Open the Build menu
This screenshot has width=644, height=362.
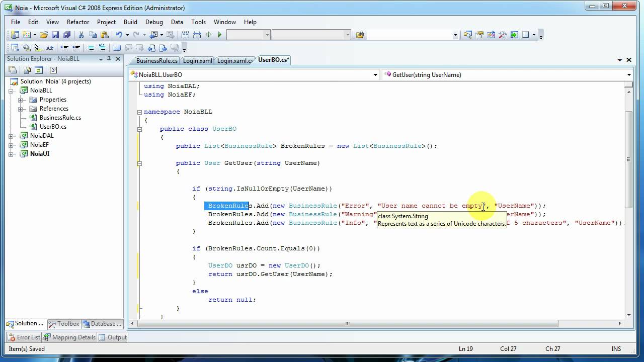tap(130, 22)
